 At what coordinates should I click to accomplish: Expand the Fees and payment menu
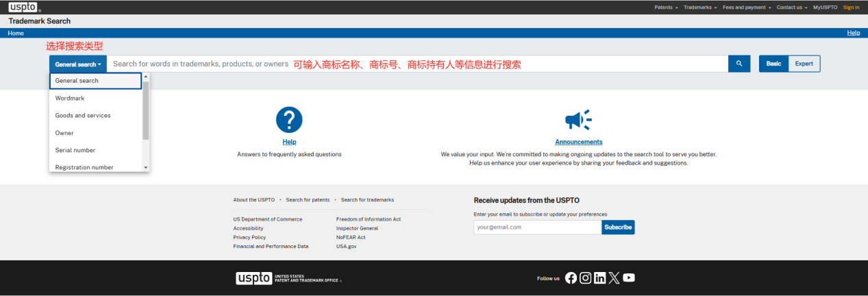point(747,7)
